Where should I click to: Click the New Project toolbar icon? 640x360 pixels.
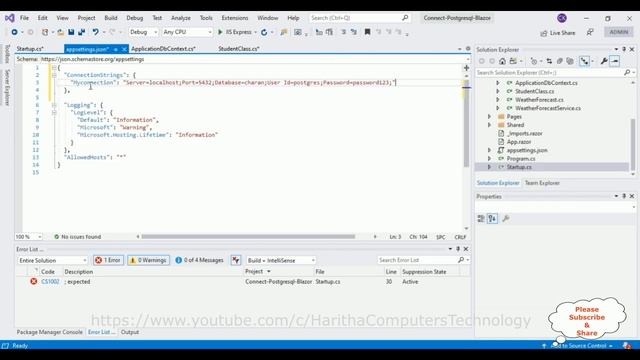[45, 32]
